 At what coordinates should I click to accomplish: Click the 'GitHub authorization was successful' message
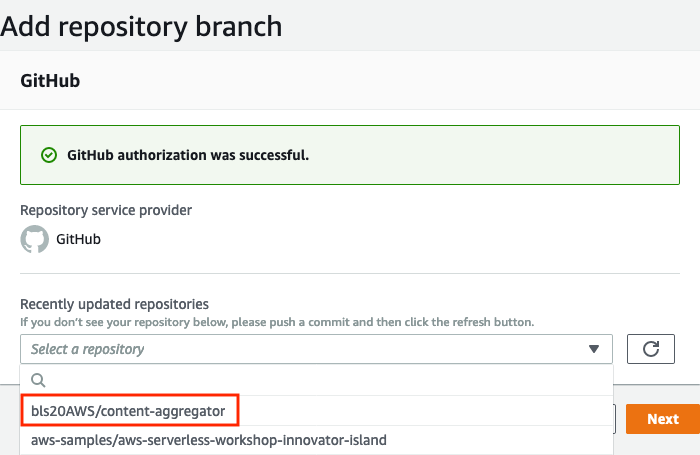pyautogui.click(x=188, y=155)
